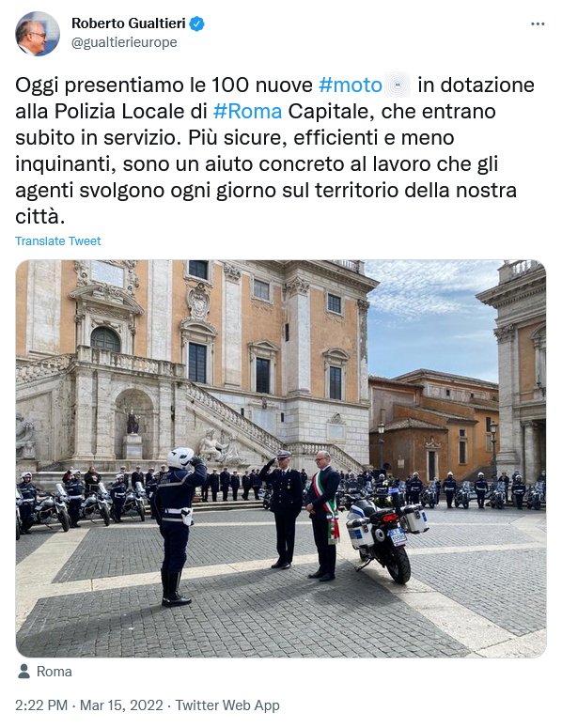Click the uniformed officer saluting at center

tap(281, 509)
